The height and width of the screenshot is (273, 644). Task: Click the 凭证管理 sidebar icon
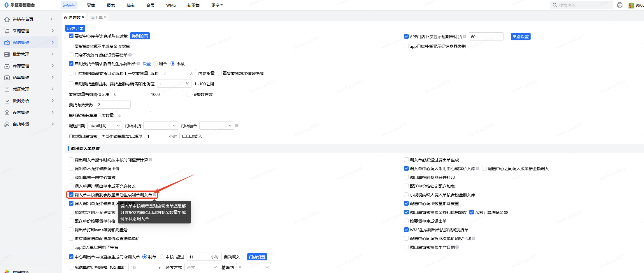pyautogui.click(x=7, y=89)
